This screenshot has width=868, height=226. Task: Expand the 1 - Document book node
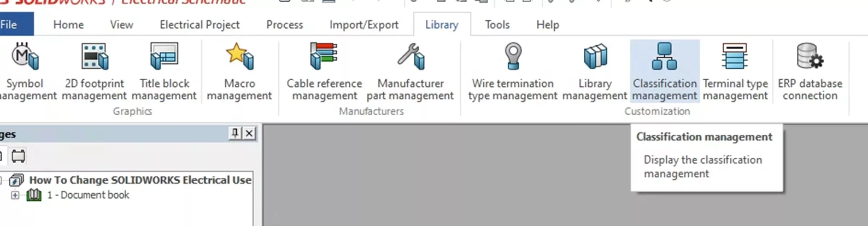coord(15,195)
